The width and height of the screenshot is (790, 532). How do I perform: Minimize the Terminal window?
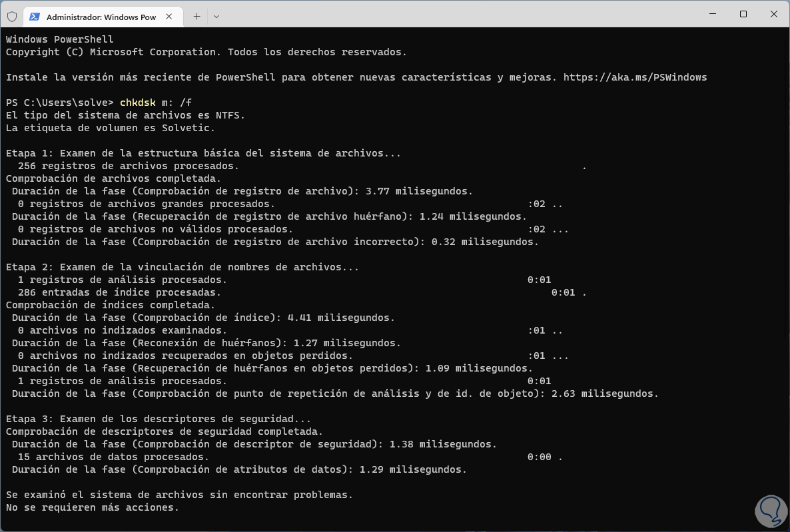(x=713, y=14)
